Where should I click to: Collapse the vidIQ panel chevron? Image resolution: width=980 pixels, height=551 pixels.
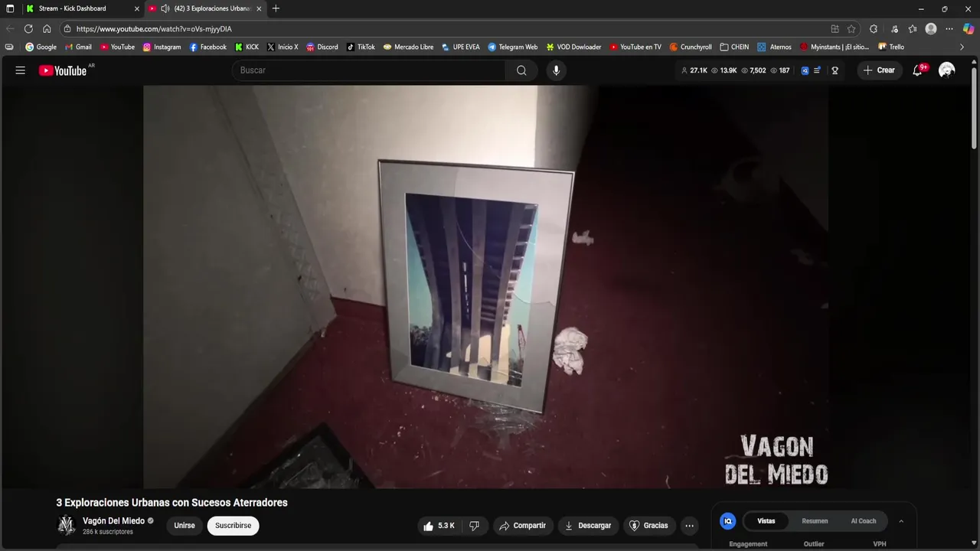coord(901,521)
